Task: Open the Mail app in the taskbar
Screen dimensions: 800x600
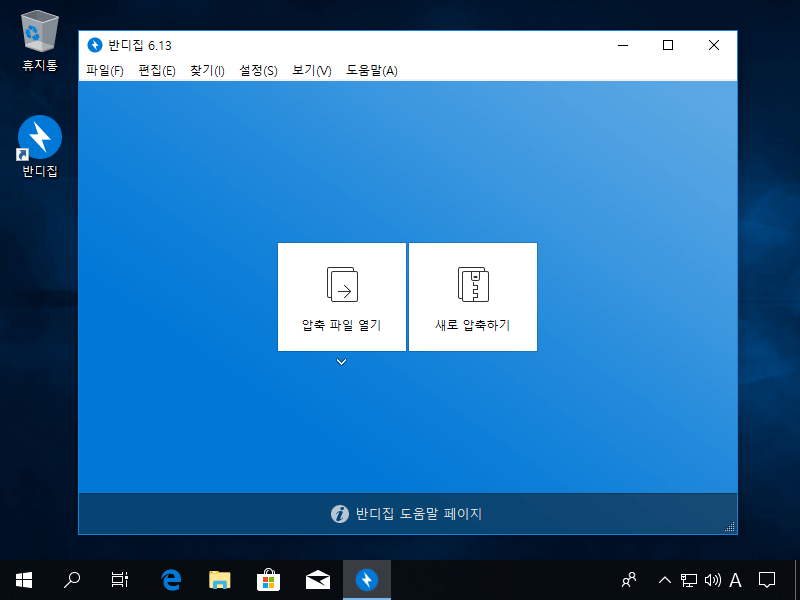Action: pos(318,579)
